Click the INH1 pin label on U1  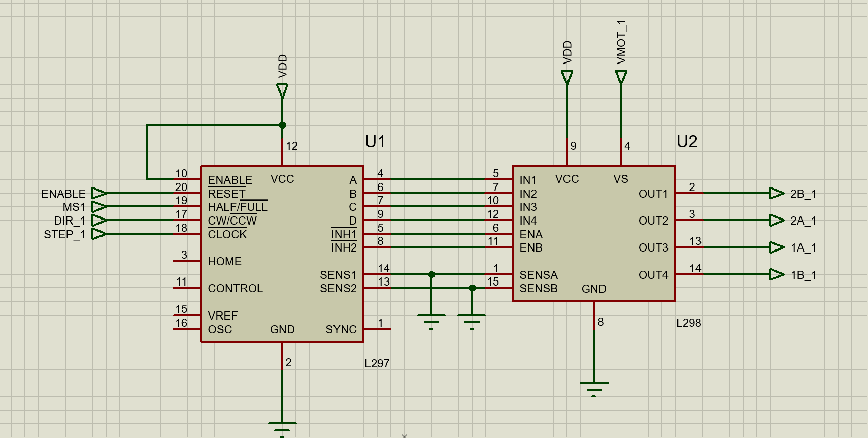(x=344, y=234)
